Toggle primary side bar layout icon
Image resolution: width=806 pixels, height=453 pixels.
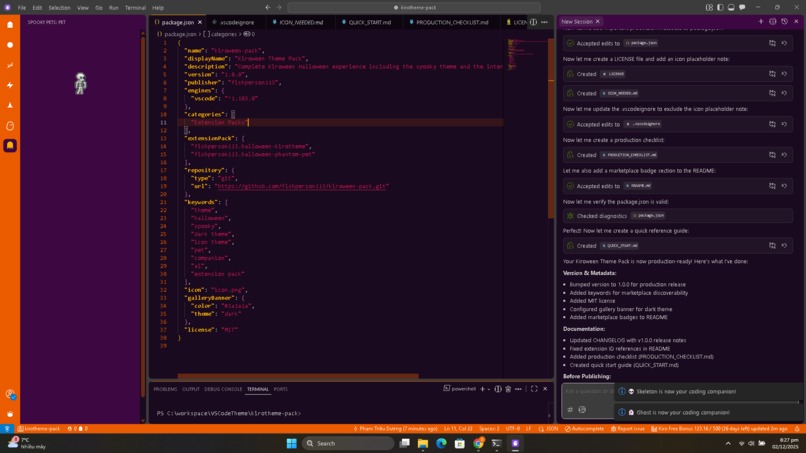click(720, 8)
